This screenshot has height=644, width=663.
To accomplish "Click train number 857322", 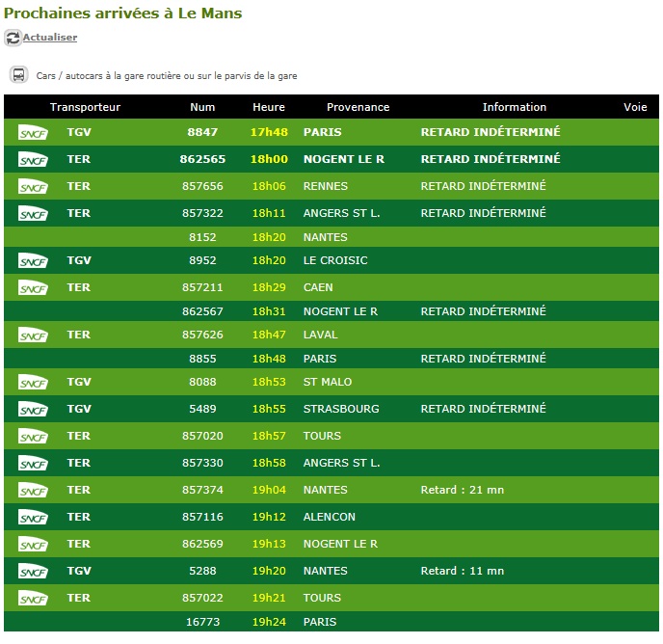I will point(202,213).
